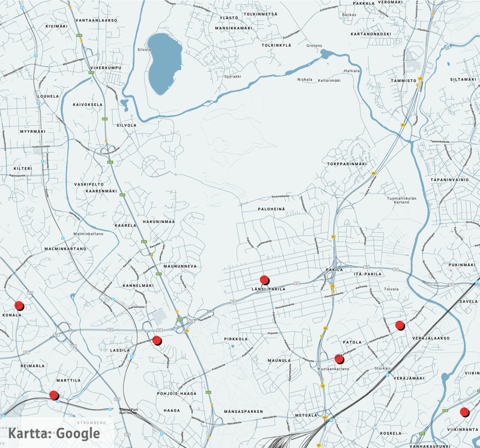Click the Vantaanlaakso district label
The width and height of the screenshot is (480, 448).
96,20
